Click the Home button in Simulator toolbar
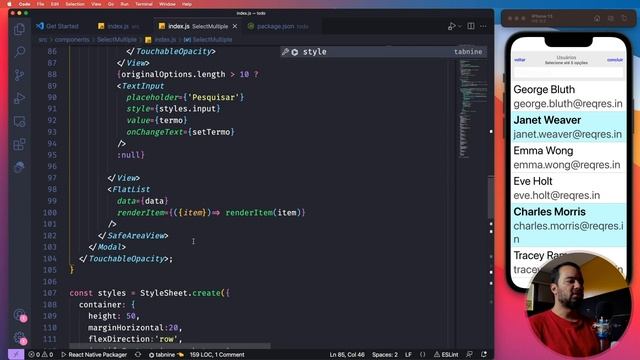 [x=597, y=18]
